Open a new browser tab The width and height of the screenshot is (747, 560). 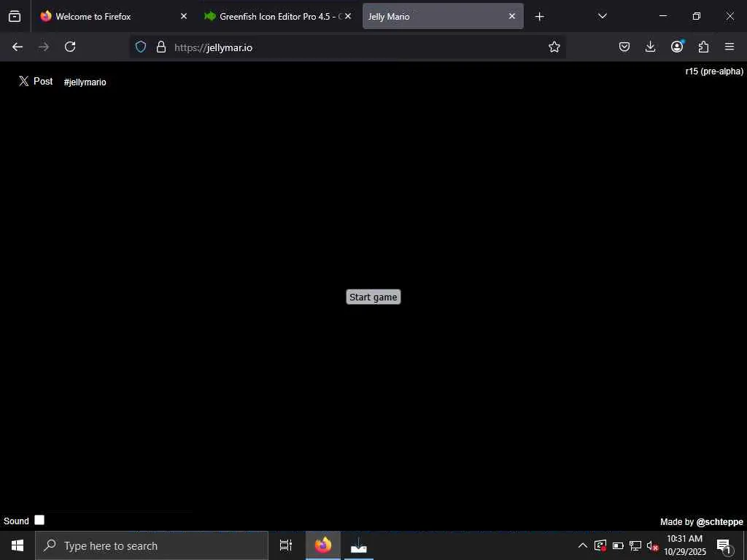(539, 17)
